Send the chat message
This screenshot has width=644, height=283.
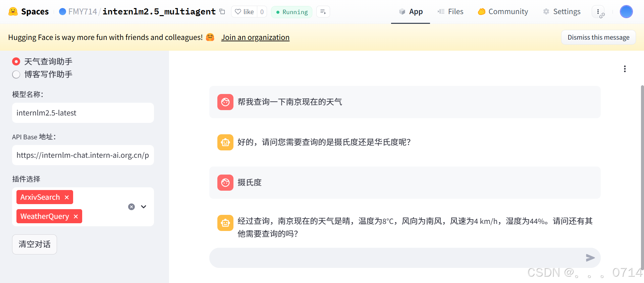[x=590, y=258]
